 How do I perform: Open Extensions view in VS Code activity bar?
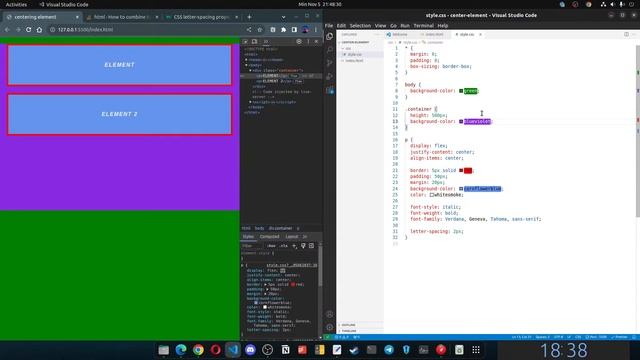pyautogui.click(x=329, y=90)
